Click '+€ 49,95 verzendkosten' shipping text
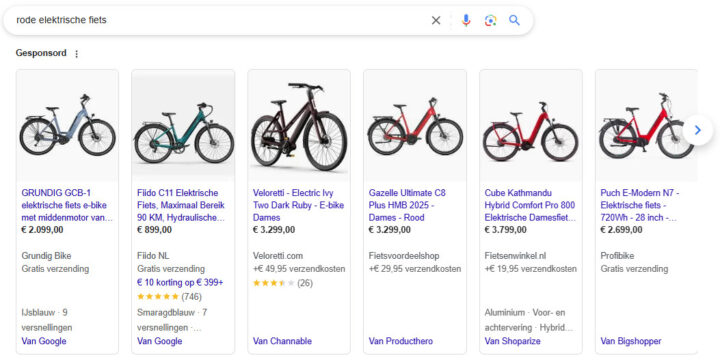720x362 pixels. [299, 269]
